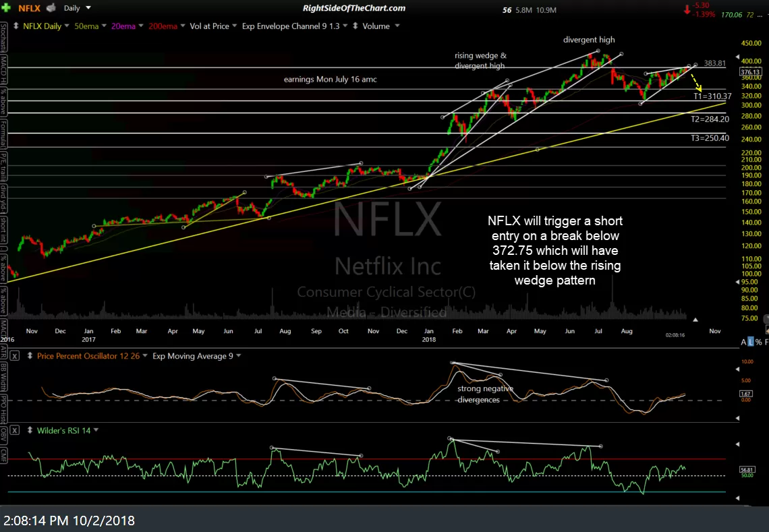
Task: Open the 50ema indicator dropdown
Action: pyautogui.click(x=103, y=26)
